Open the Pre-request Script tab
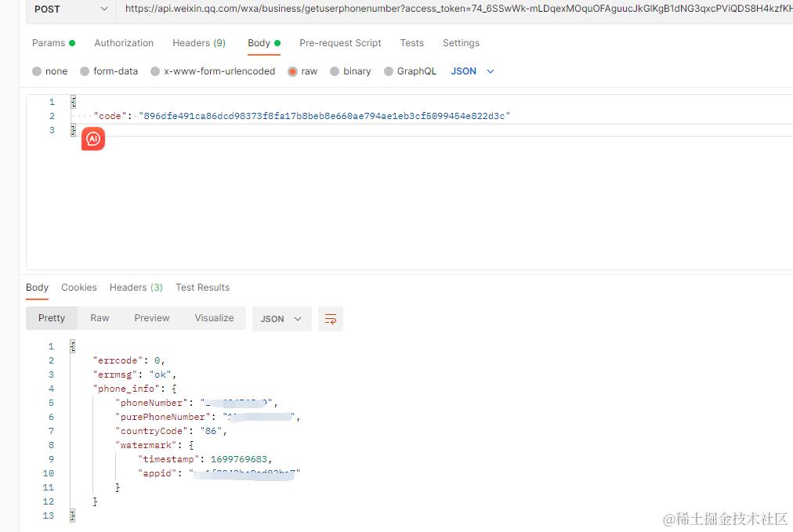 tap(340, 43)
